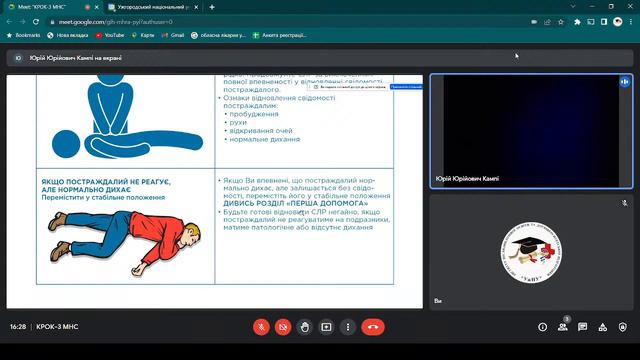The image size is (640, 360).
Task: Go forward with the browser forward arrow
Action: (x=22, y=22)
